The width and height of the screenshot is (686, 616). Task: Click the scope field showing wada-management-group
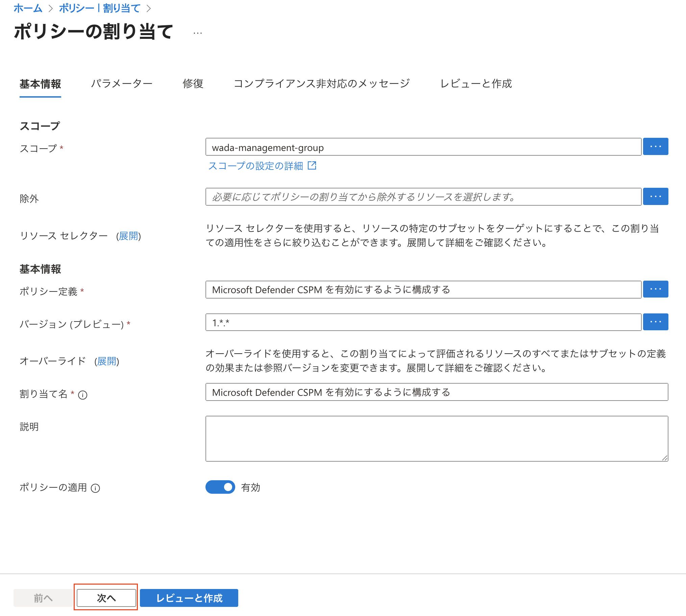(423, 147)
